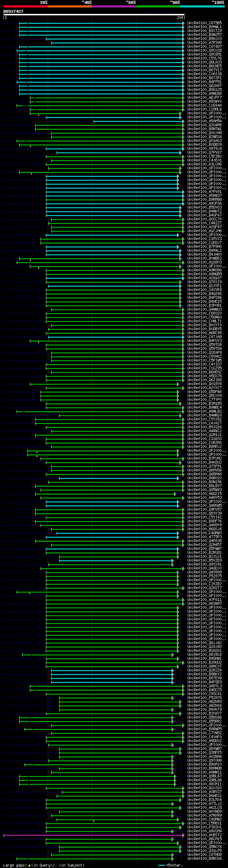The width and height of the screenshot is (228, 868).
Task: Select label UniRef100_A9SWY0
Action: 204,102
